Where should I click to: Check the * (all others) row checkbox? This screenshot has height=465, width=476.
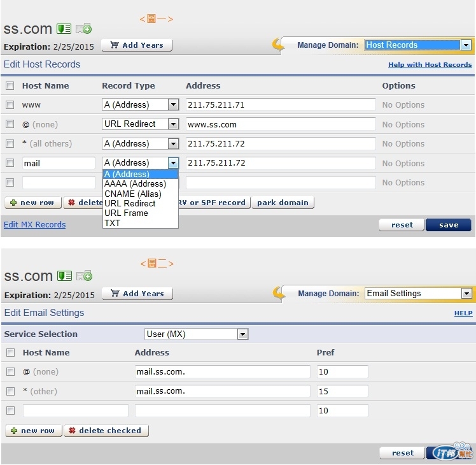[10, 143]
